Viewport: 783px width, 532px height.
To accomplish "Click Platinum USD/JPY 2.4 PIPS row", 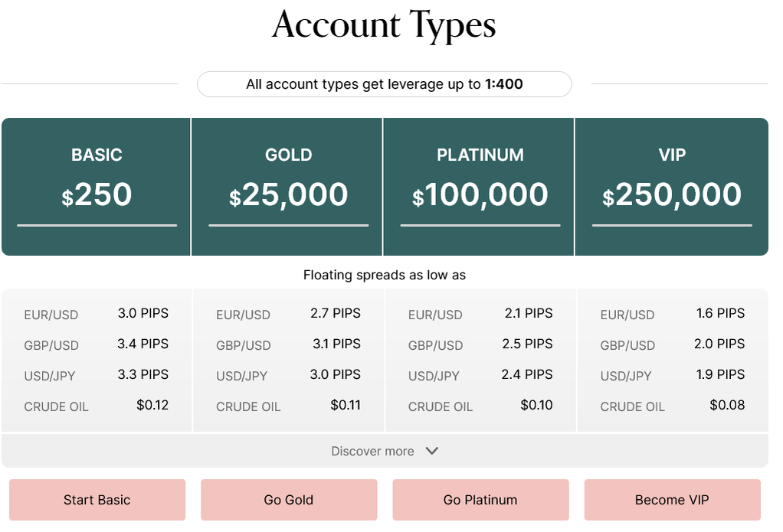I will [480, 375].
